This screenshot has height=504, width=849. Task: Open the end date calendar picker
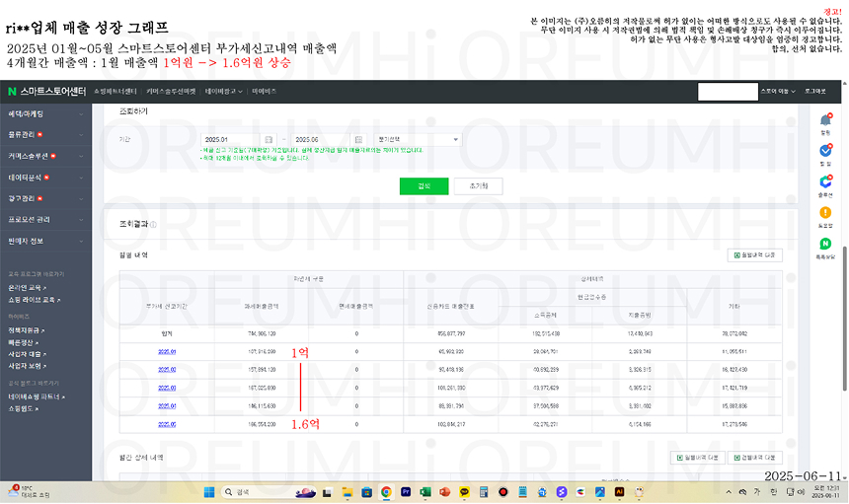(358, 139)
